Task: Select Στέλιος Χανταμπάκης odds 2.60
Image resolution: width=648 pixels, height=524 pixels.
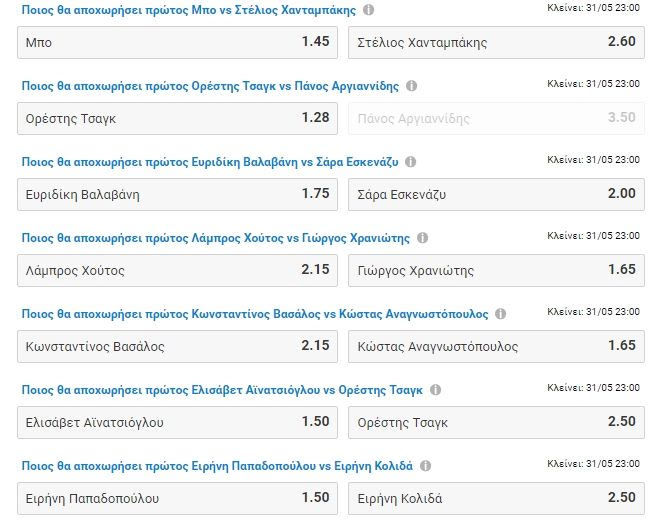Action: pyautogui.click(x=500, y=42)
